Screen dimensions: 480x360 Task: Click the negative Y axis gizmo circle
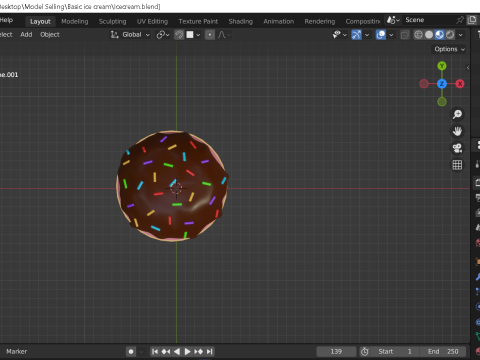pos(442,102)
